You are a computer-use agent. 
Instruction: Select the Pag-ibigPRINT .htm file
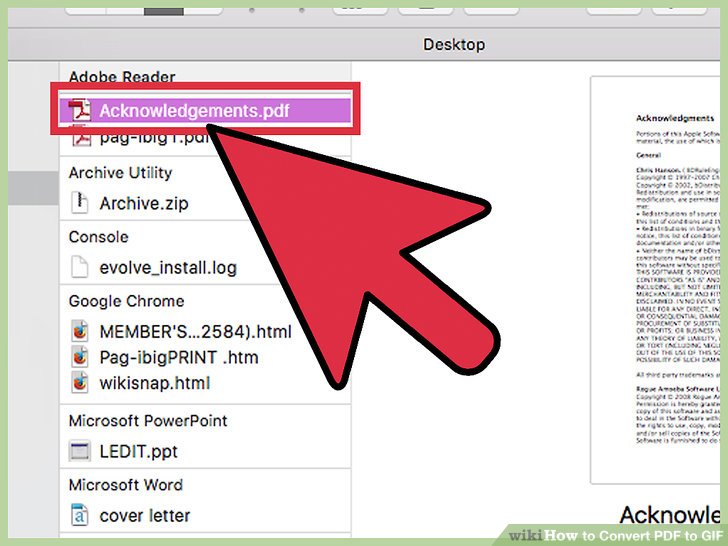pyautogui.click(x=179, y=358)
